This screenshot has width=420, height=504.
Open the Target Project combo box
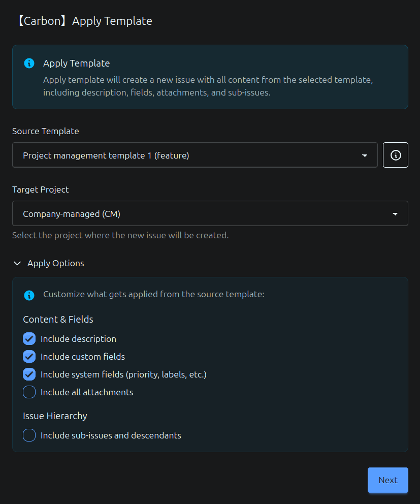[210, 213]
